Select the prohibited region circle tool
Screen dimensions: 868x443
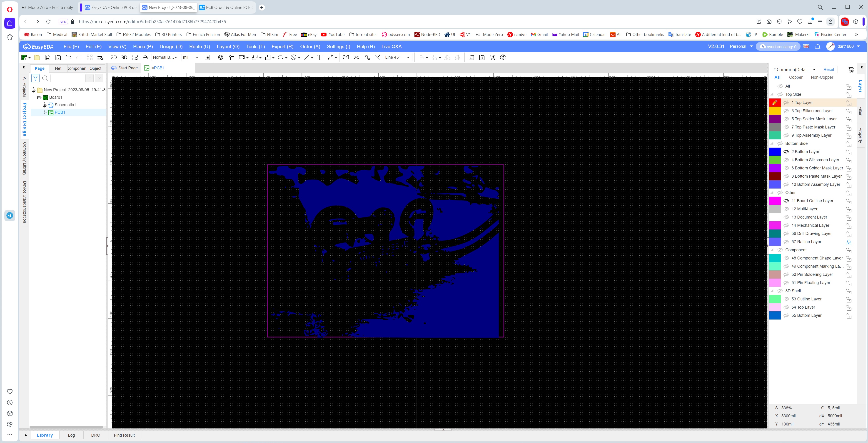tap(294, 58)
